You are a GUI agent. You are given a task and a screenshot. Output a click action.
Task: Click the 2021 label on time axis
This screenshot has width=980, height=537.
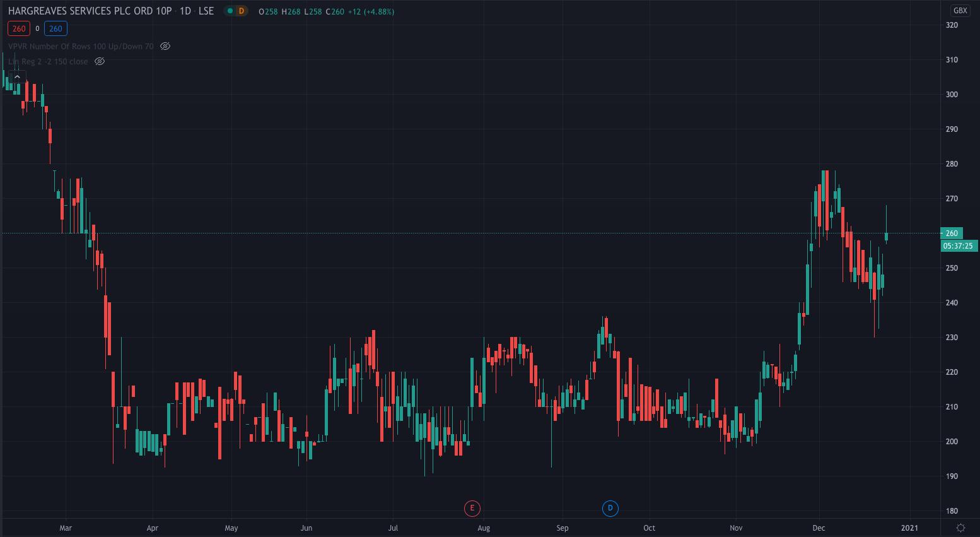tap(909, 528)
